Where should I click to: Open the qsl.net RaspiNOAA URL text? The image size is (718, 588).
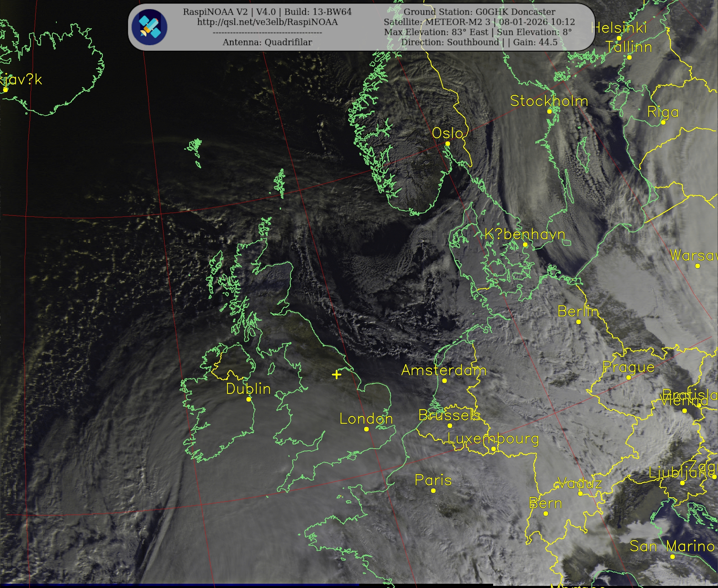tap(267, 22)
